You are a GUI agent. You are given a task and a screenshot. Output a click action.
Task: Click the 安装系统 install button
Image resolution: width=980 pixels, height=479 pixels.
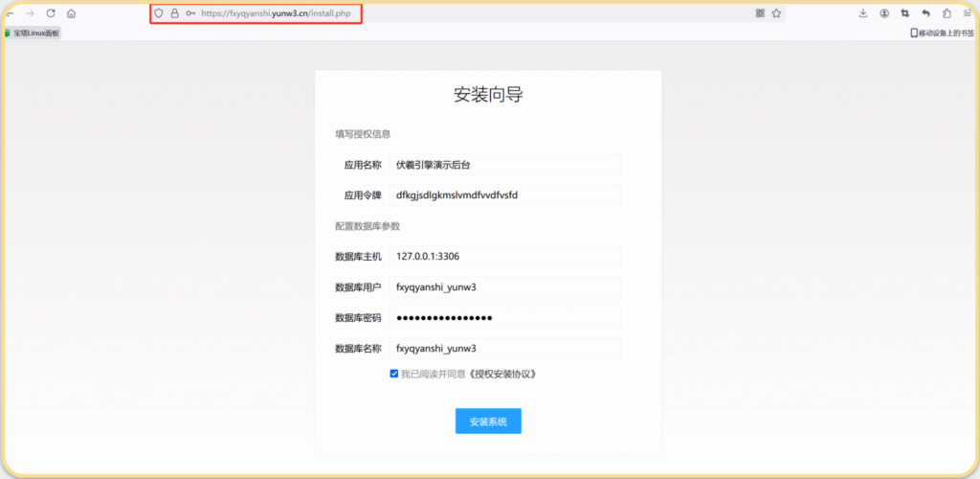click(x=488, y=421)
